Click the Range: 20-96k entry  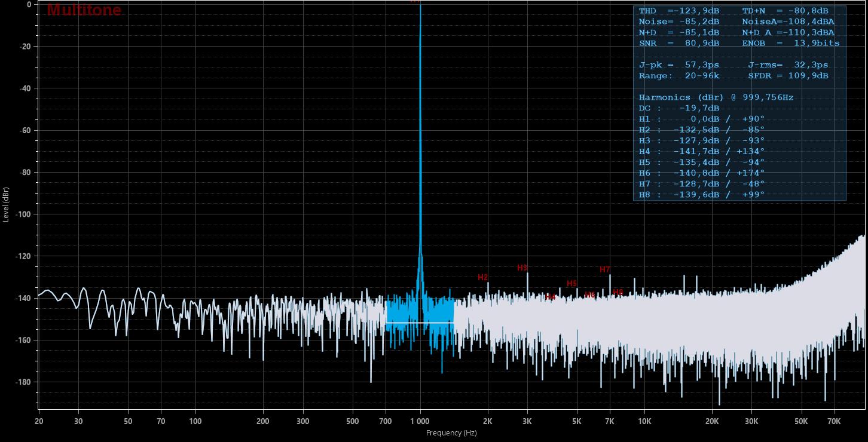click(679, 76)
